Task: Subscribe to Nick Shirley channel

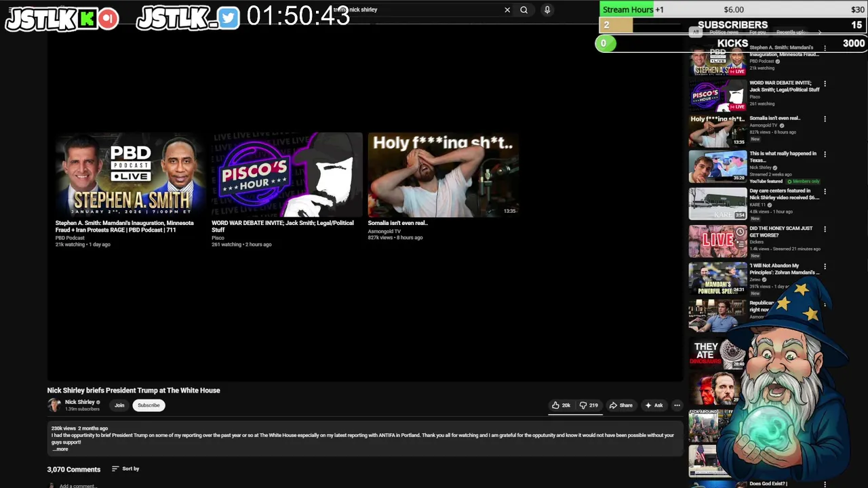Action: pos(149,405)
